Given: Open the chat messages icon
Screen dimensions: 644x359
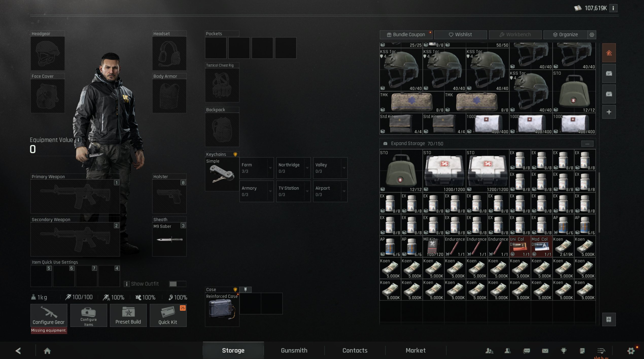Looking at the screenshot, I should [x=527, y=351].
